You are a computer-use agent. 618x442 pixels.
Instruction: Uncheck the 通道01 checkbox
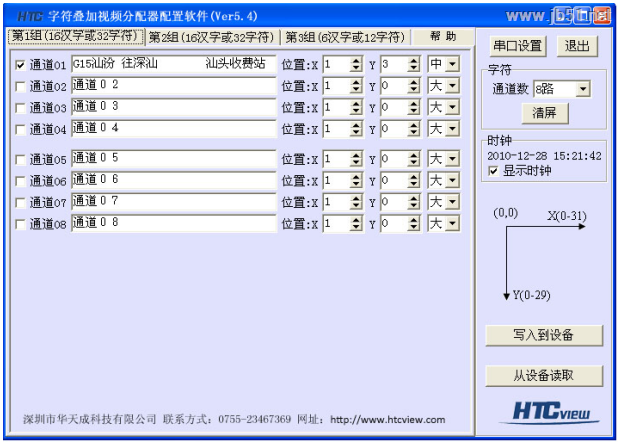pos(20,65)
